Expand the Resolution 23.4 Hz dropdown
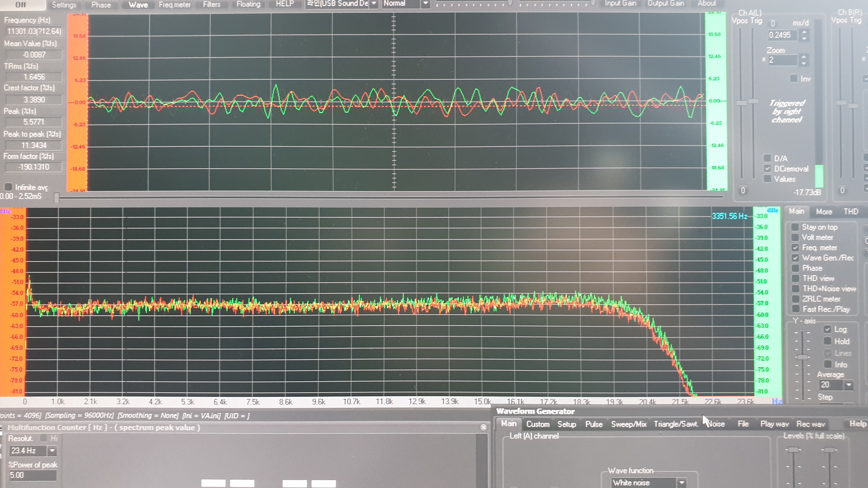Viewport: 868px width, 488px height. coord(52,451)
